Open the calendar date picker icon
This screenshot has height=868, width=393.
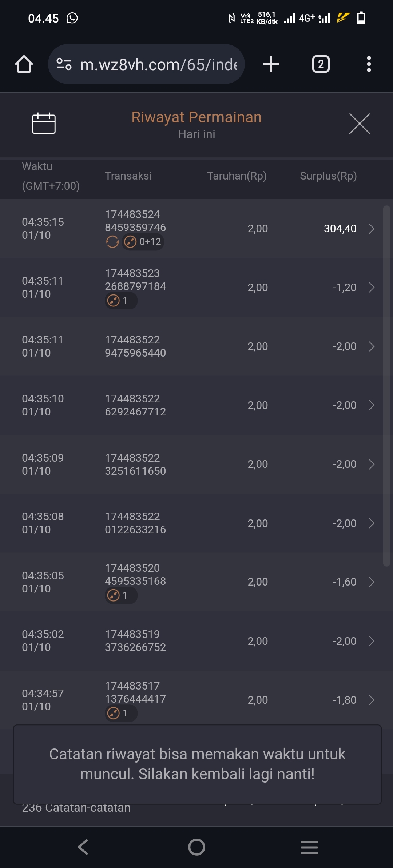44,124
